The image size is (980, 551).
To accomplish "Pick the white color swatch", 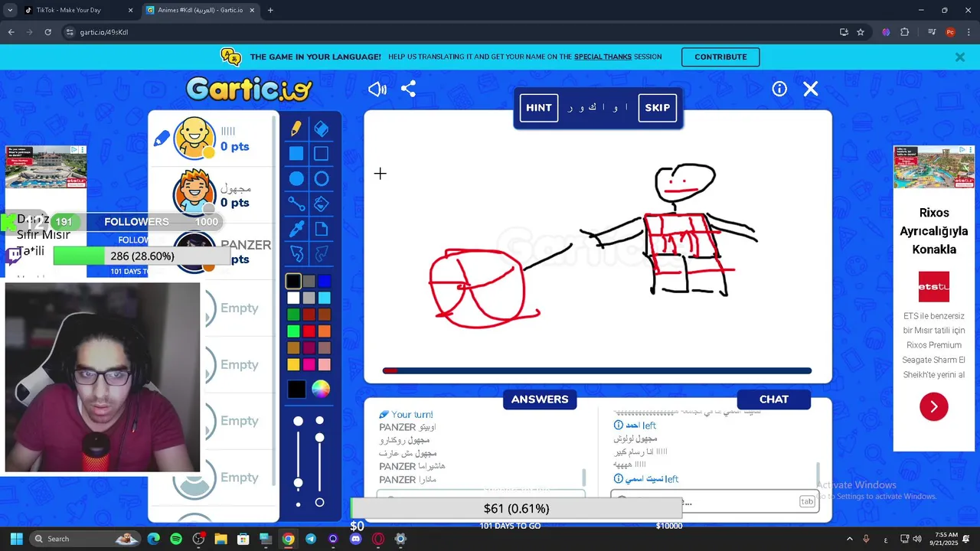I will (293, 298).
